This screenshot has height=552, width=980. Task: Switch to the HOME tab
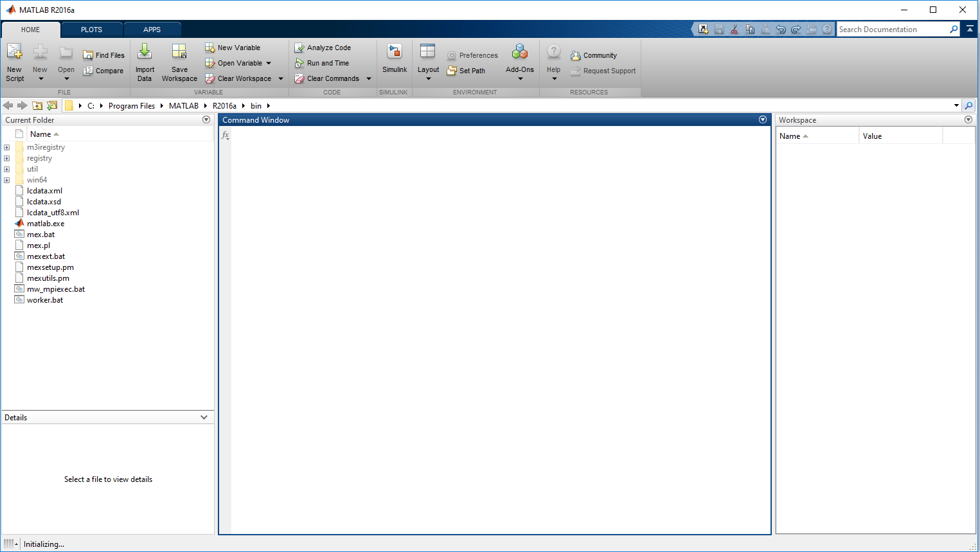click(30, 30)
